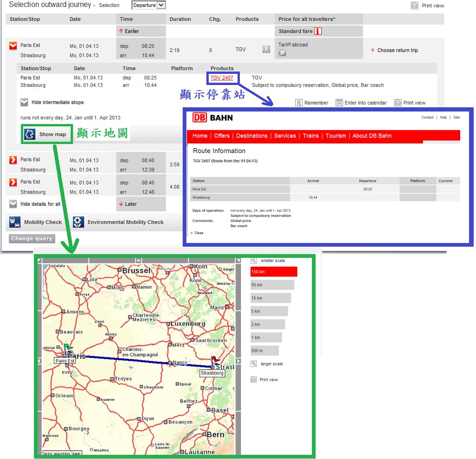Select the 50 km map scale
This screenshot has height=459, width=476.
272,285
